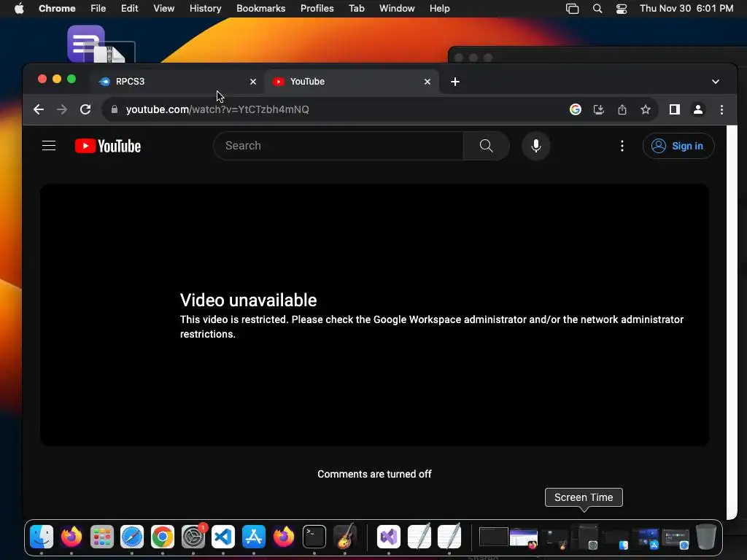This screenshot has height=560, width=747.
Task: Open the Profiles menu
Action: tap(317, 9)
